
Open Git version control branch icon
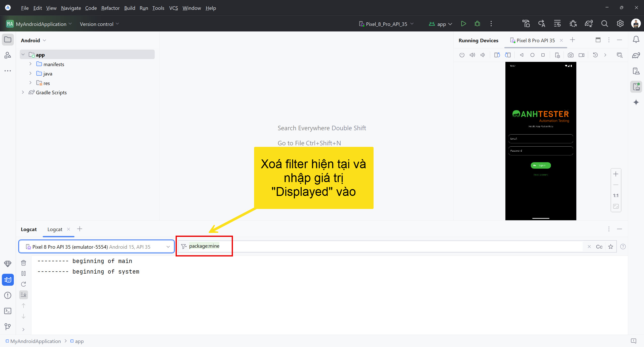click(x=8, y=327)
